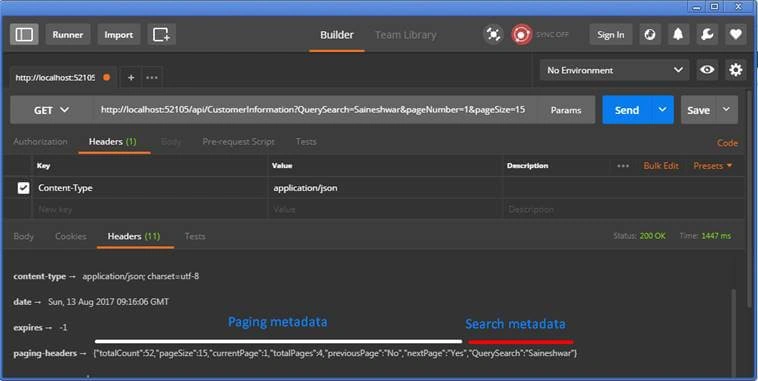Click the Import button

pos(118,35)
